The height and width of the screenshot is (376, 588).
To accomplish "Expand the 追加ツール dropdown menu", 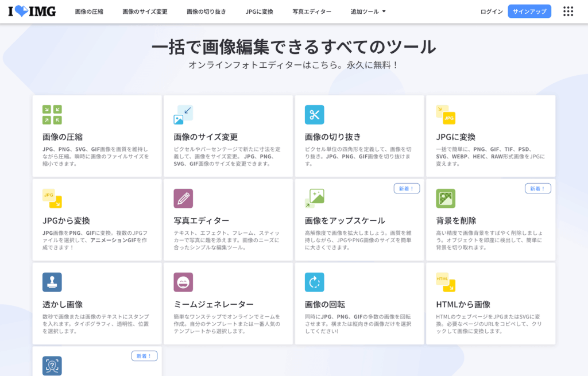I will click(368, 11).
